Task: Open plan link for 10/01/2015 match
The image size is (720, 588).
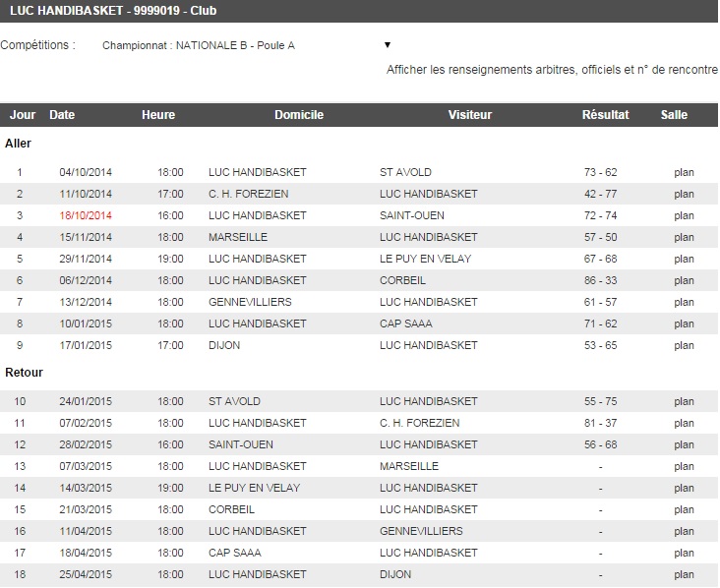Action: [684, 323]
